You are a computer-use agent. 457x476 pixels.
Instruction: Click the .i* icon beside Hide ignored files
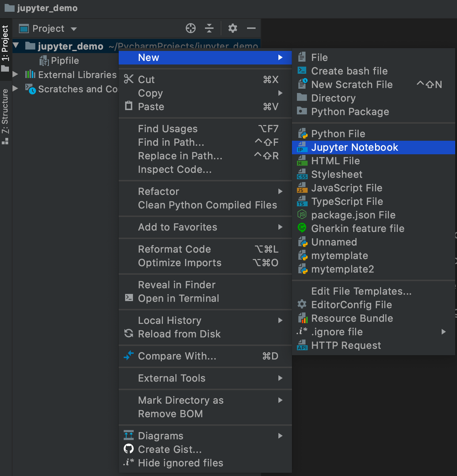pyautogui.click(x=129, y=462)
